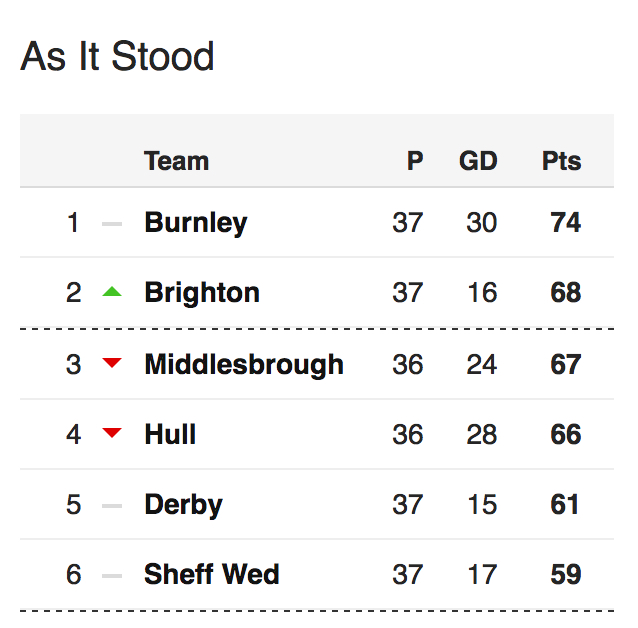Click Hull's goal difference of 28
Viewport: 638px width, 628px height.
click(482, 434)
